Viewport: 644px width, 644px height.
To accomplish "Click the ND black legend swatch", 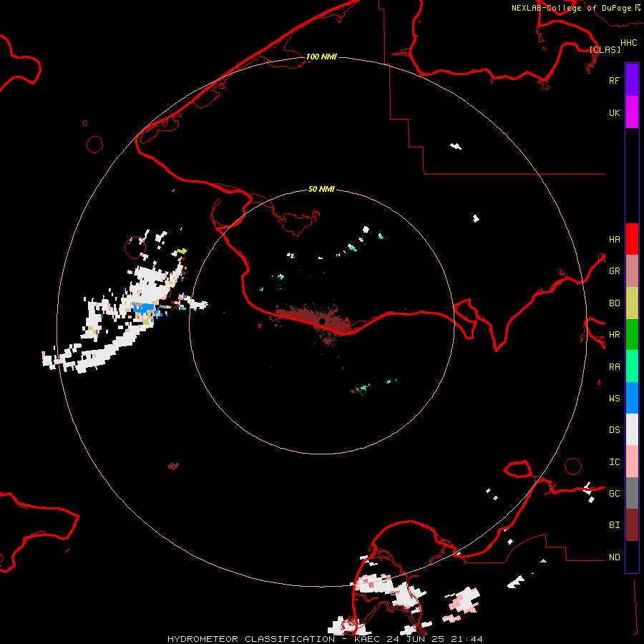I will pos(632,557).
